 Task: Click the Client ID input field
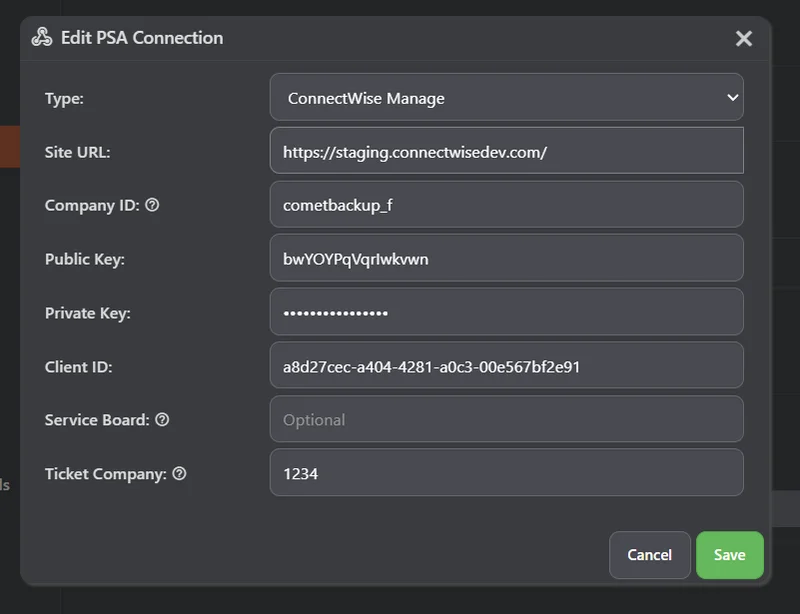[506, 366]
